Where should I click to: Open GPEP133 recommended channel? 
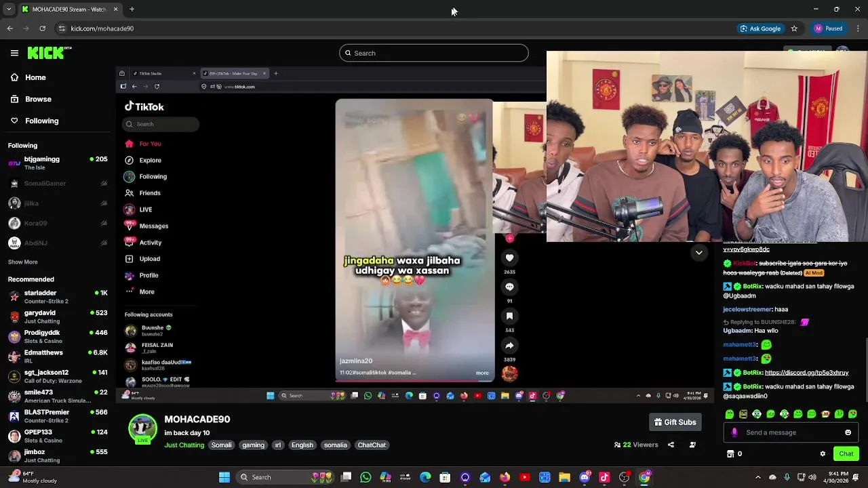[x=58, y=436]
